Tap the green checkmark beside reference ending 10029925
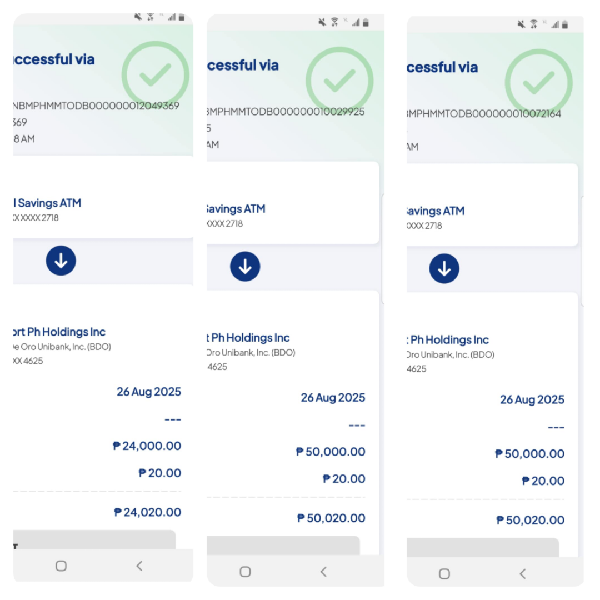Viewport: 600px width, 600px height. 339,78
